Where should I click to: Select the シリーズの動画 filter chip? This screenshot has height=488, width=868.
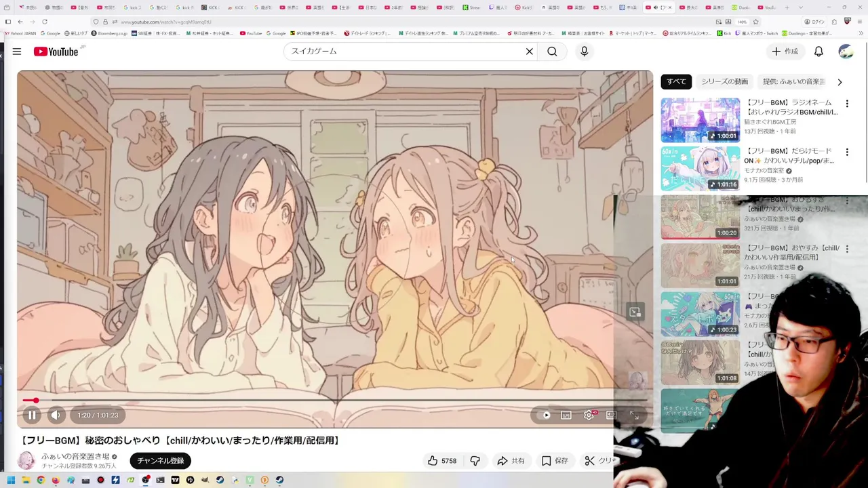pos(724,81)
